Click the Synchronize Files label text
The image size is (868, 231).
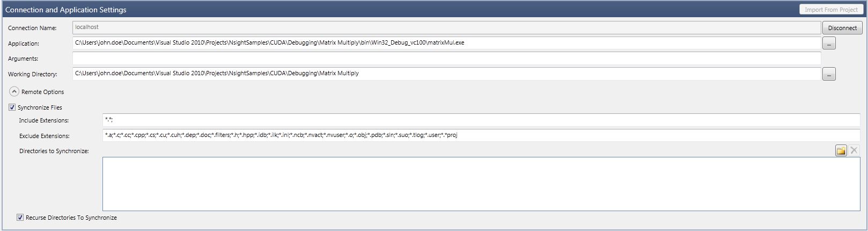tap(40, 107)
